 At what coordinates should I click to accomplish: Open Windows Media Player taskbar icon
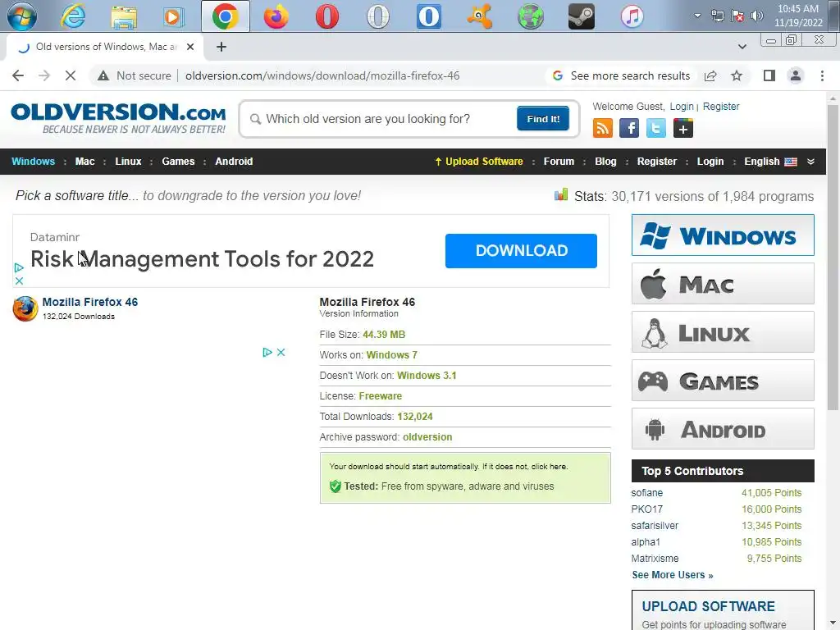pos(174,16)
